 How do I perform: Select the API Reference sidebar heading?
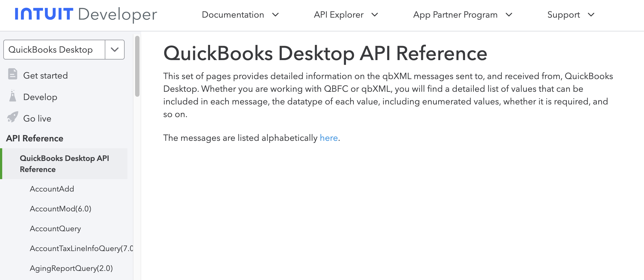[x=35, y=138]
